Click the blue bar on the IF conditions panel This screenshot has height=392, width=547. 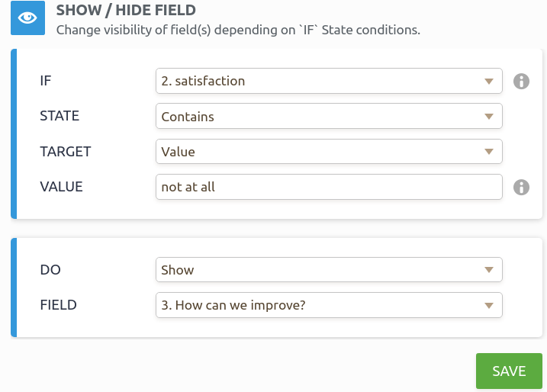pyautogui.click(x=14, y=134)
